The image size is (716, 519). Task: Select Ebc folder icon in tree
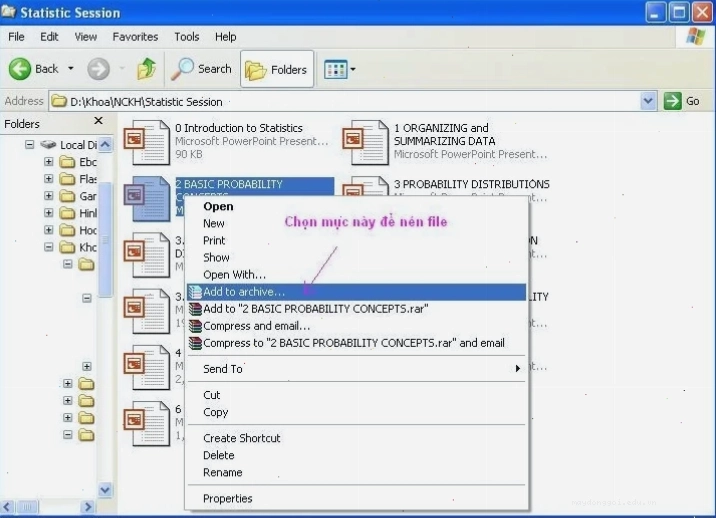pos(68,162)
